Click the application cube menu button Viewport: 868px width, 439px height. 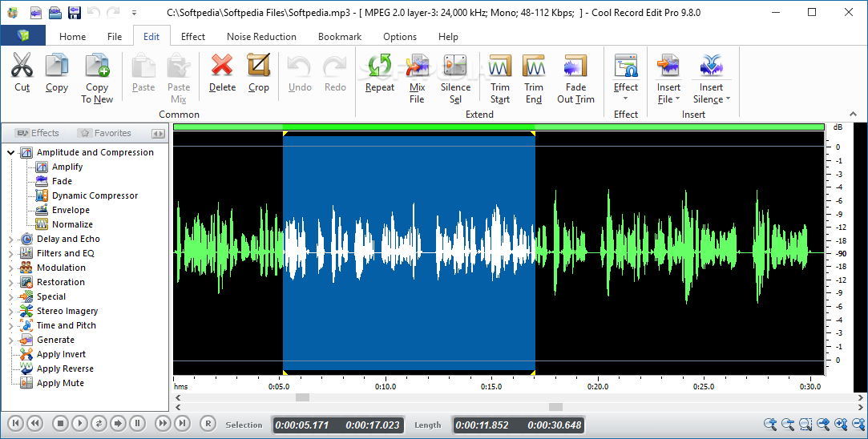22,36
